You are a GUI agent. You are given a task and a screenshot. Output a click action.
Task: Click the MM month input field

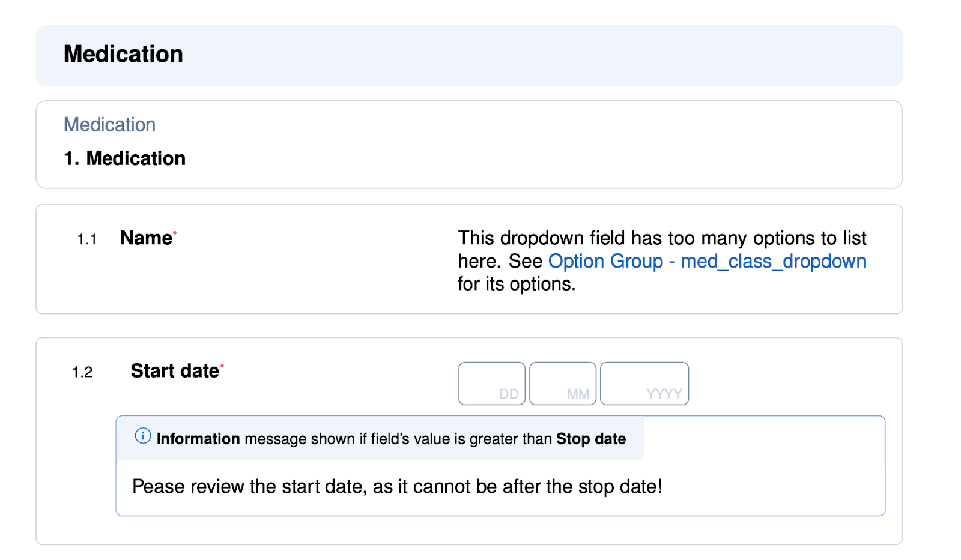click(x=562, y=384)
